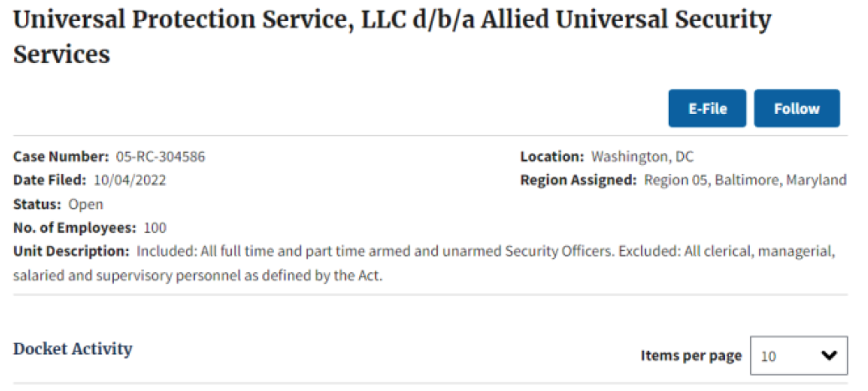Click Region 05, Baltimore, Maryland text

point(745,181)
